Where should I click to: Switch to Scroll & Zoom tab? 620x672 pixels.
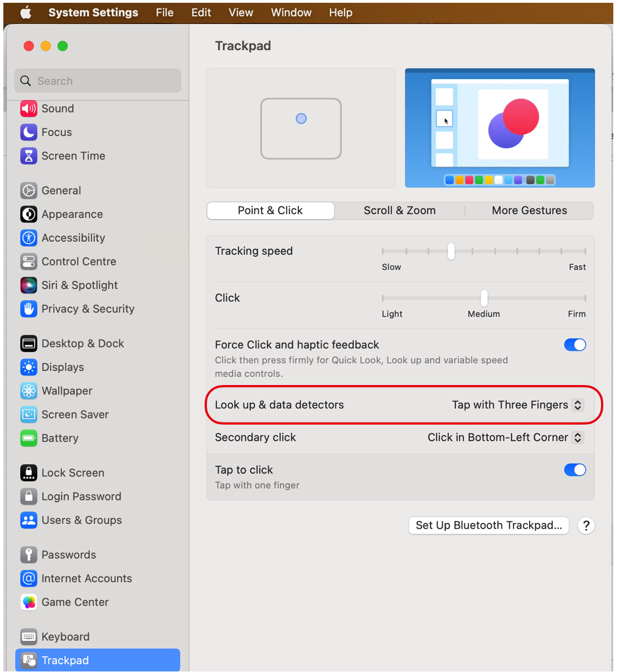coord(400,211)
